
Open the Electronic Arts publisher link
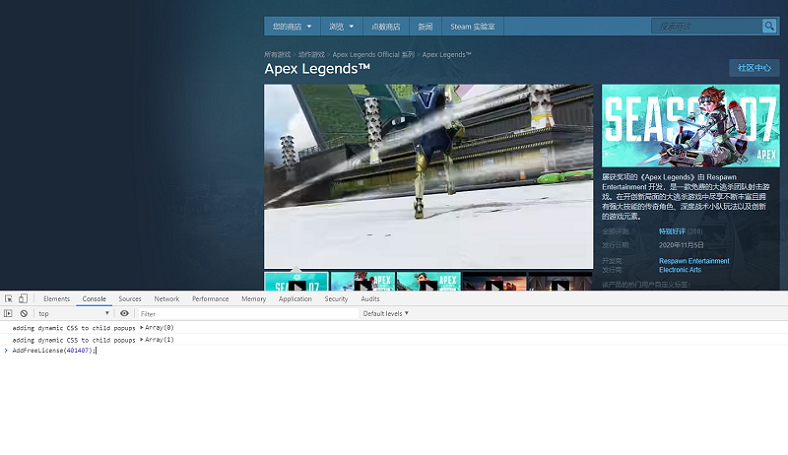click(x=680, y=270)
